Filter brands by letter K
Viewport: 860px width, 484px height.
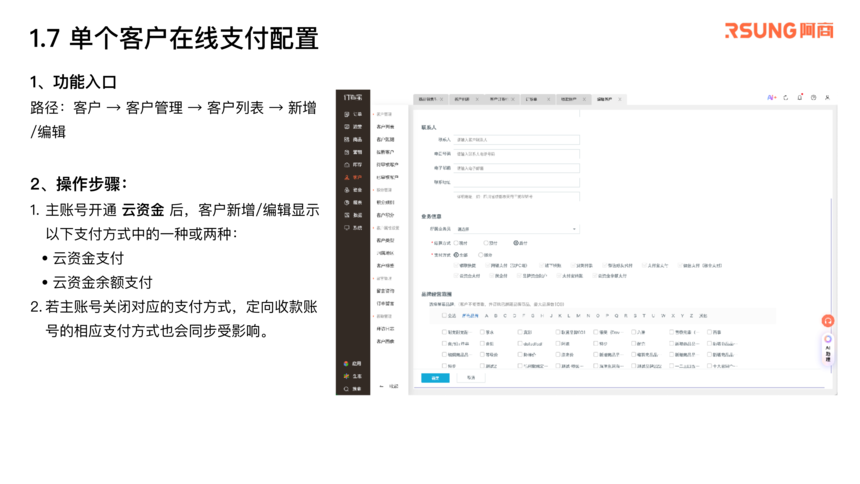[560, 316]
